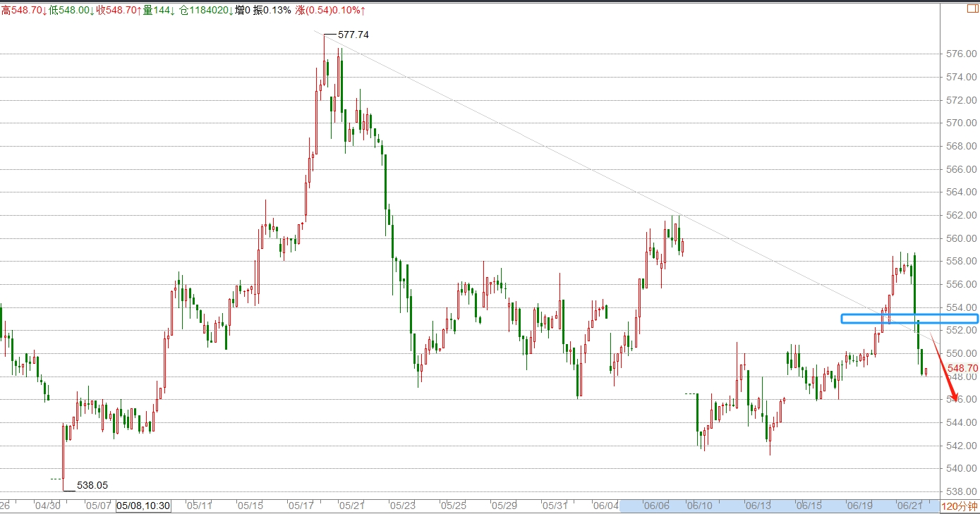Click the red 548.70 current price tag
Screen dimensions: 980x514
point(963,368)
